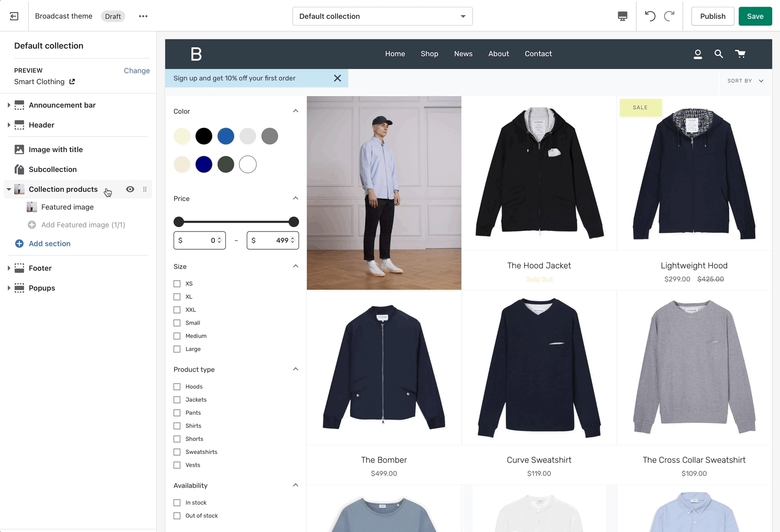Open the store account user icon
Image resolution: width=780 pixels, height=532 pixels.
tap(697, 54)
